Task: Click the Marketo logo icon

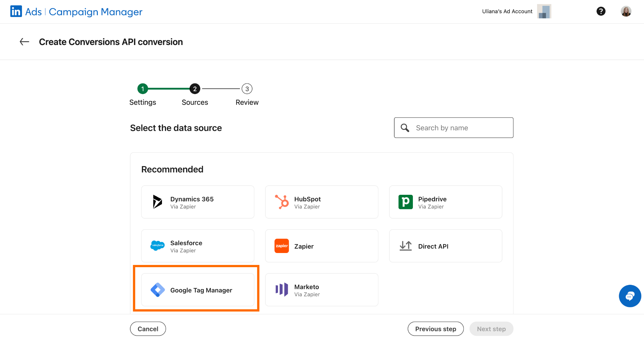Action: tap(282, 290)
